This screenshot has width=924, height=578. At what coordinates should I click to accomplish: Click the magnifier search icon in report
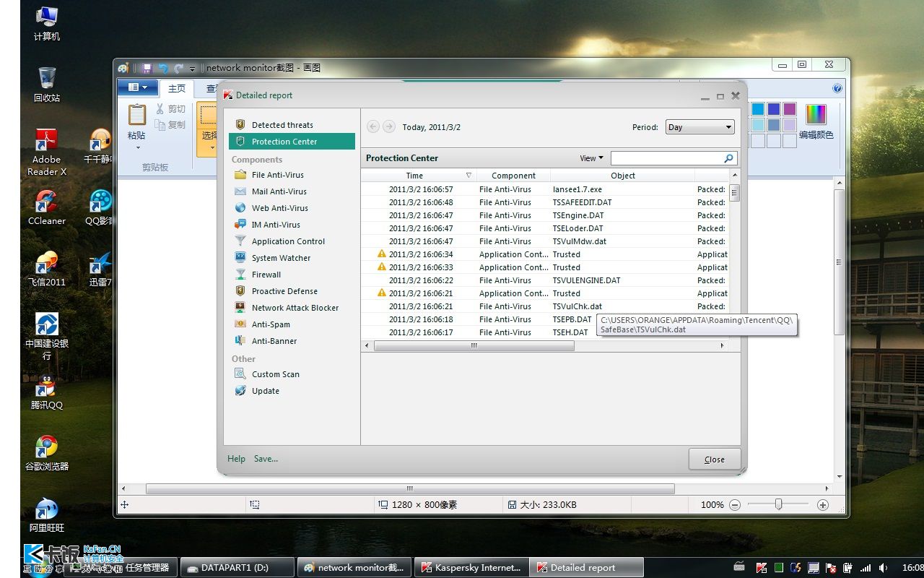728,158
